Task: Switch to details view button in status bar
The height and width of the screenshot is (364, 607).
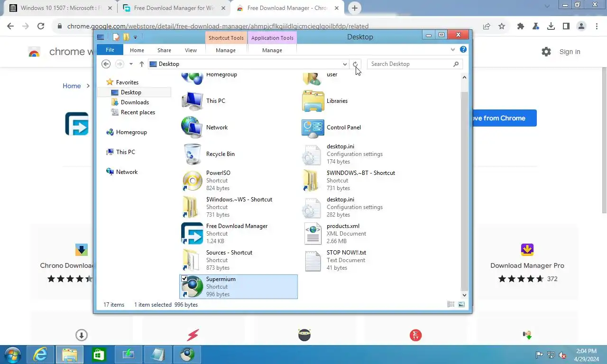Action: pyautogui.click(x=451, y=304)
